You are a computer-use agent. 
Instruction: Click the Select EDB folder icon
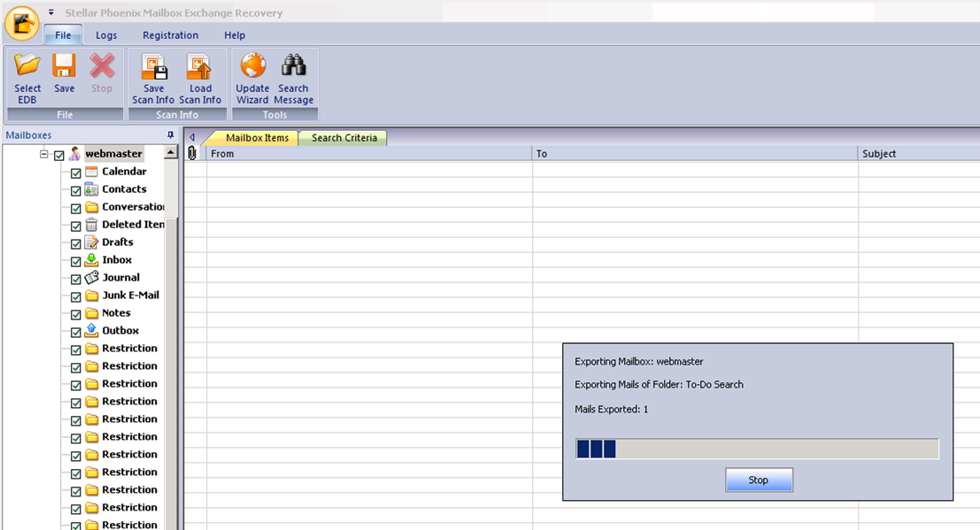point(27,65)
